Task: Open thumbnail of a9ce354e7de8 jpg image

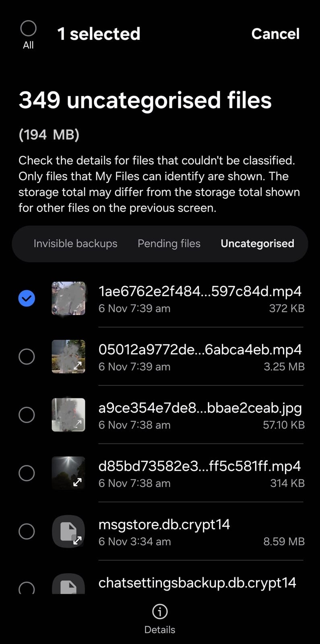Action: [68, 415]
